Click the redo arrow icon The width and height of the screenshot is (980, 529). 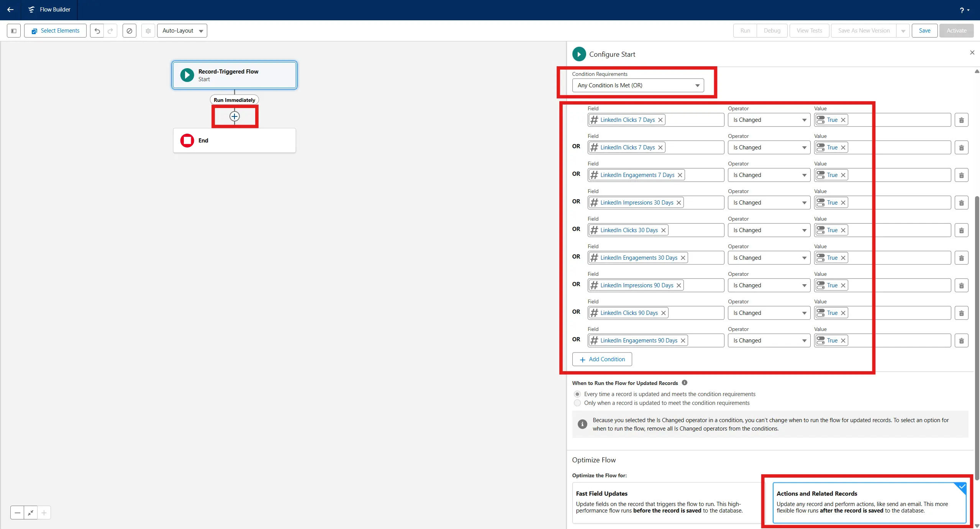[x=110, y=31]
